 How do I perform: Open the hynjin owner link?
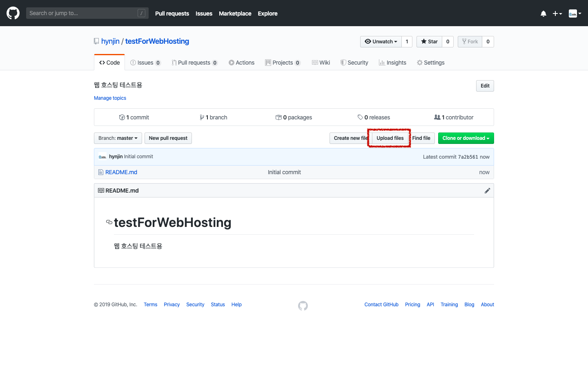[110, 41]
